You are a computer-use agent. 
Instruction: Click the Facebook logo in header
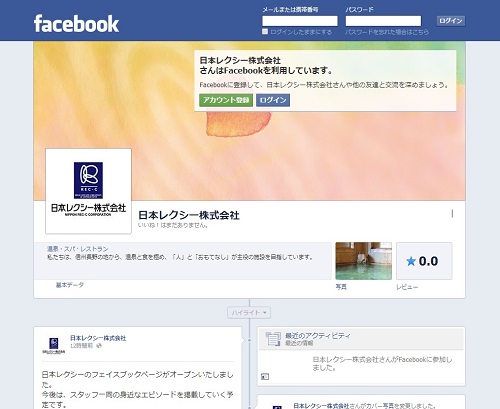tap(76, 24)
